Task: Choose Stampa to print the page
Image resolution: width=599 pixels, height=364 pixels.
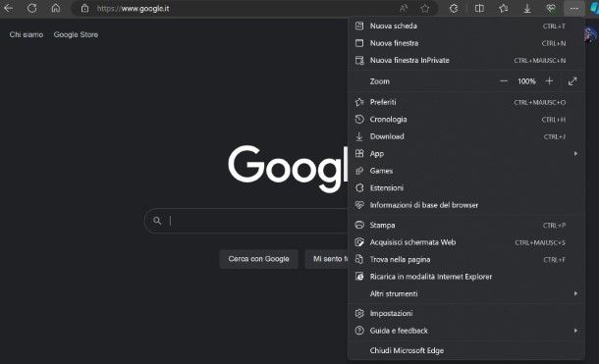Action: [x=466, y=225]
